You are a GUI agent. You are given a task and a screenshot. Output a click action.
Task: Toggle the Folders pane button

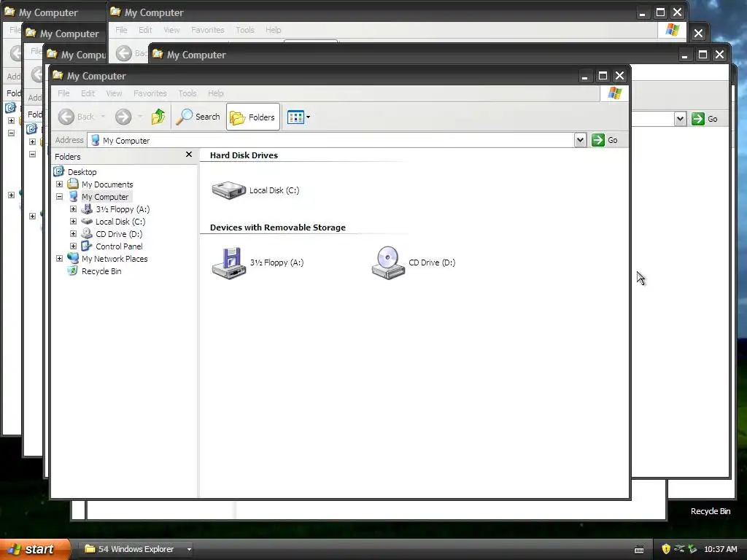pos(252,117)
